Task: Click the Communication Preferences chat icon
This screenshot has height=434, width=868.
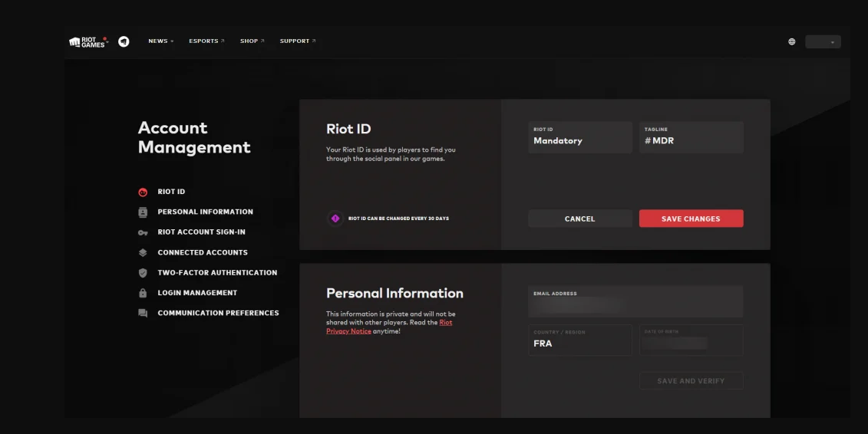Action: (x=143, y=314)
